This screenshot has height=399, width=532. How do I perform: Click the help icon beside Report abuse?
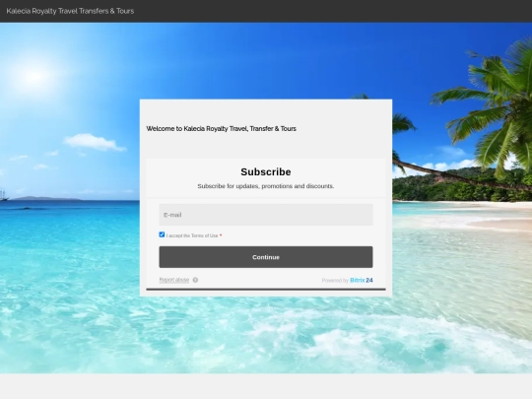pos(195,280)
